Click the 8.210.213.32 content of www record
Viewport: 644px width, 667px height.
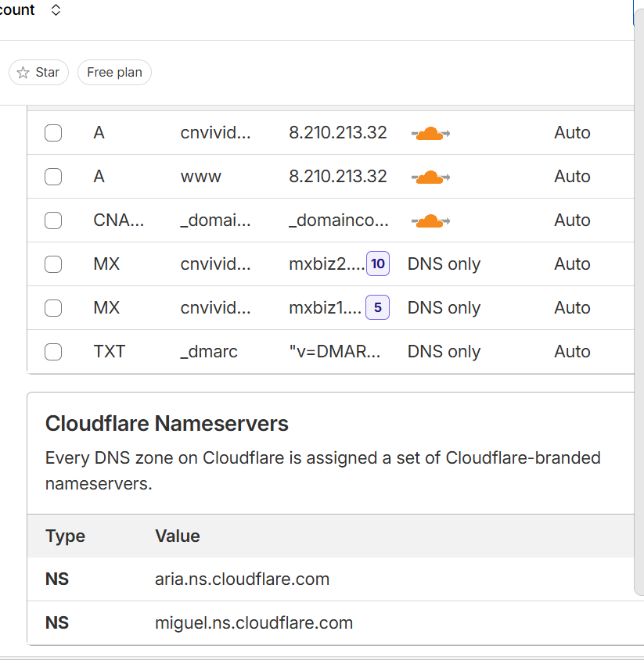point(338,177)
